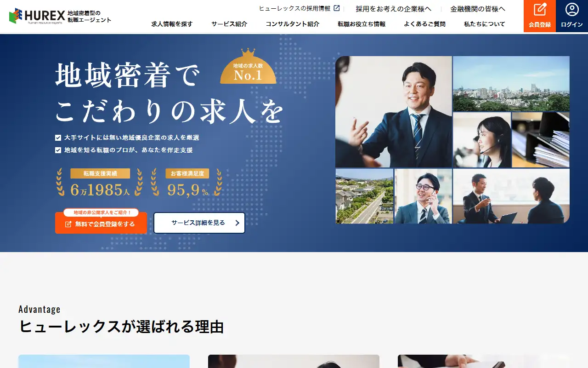
Task: Click the ヒューレックスが選ばれる理由 heading
Action: coord(121,327)
